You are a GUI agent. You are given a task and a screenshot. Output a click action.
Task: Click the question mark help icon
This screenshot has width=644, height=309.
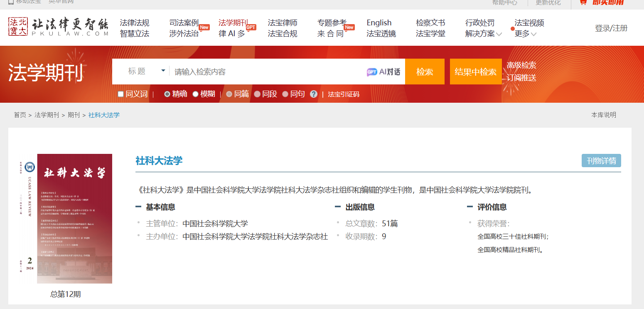click(x=314, y=94)
